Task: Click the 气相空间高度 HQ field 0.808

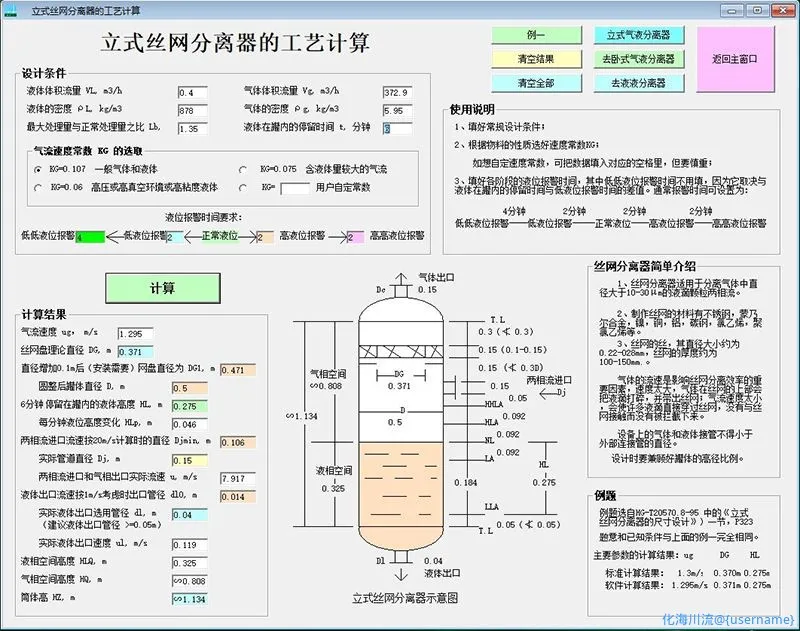Action: pos(190,581)
